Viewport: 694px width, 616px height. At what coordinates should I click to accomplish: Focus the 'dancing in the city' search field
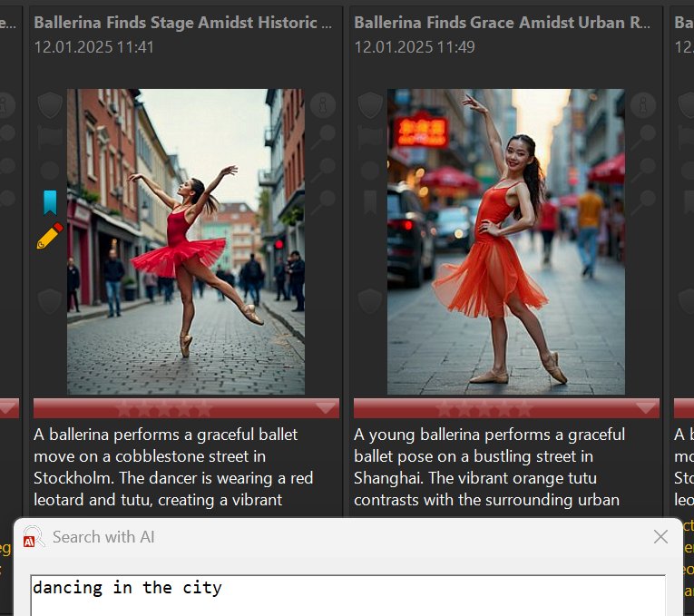click(x=347, y=595)
